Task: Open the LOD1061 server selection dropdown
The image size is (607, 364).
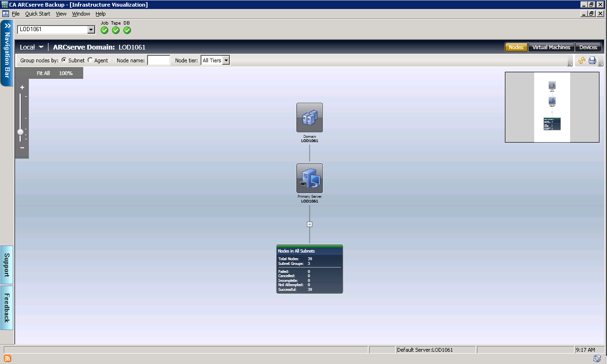Action: click(91, 29)
